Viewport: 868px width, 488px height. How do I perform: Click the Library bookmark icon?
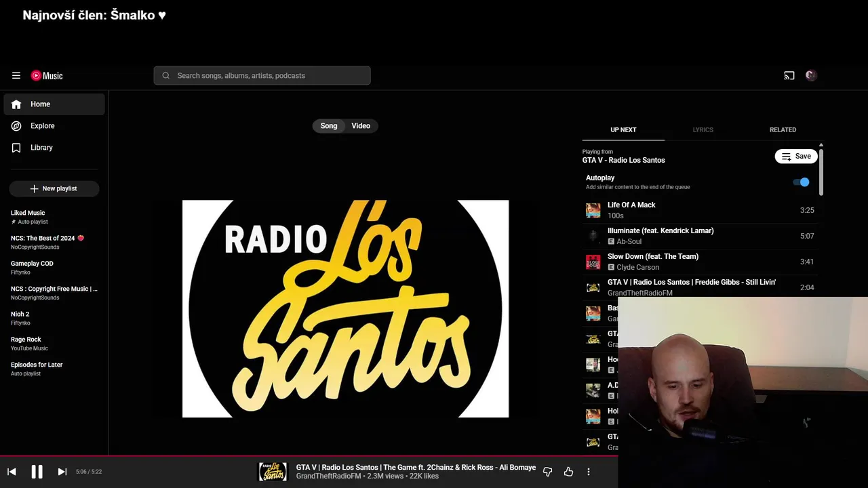(16, 148)
